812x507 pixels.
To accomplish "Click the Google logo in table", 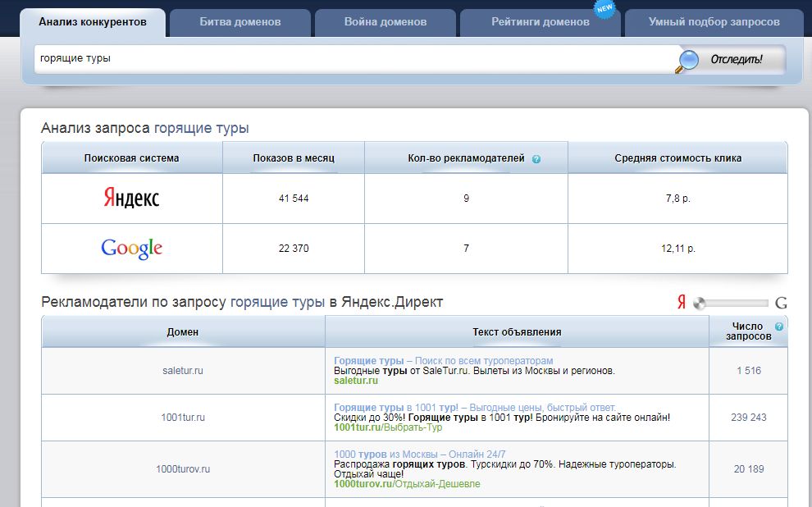I will click(131, 249).
